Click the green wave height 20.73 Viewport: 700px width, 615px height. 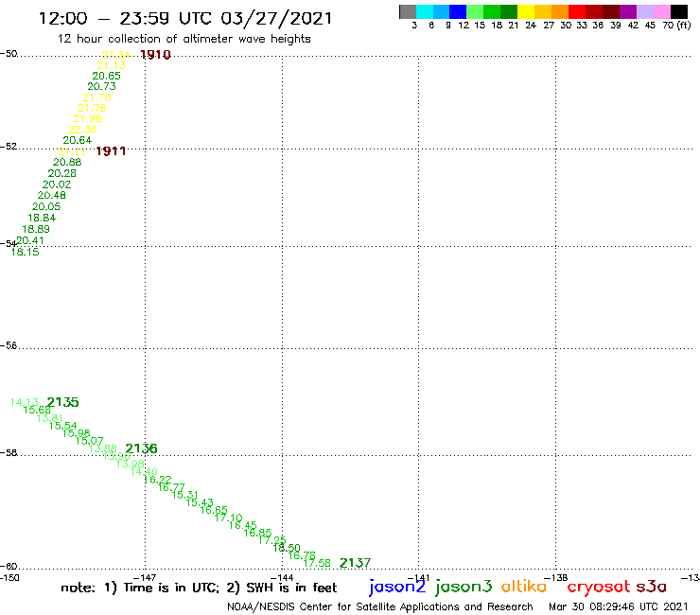coord(101,86)
